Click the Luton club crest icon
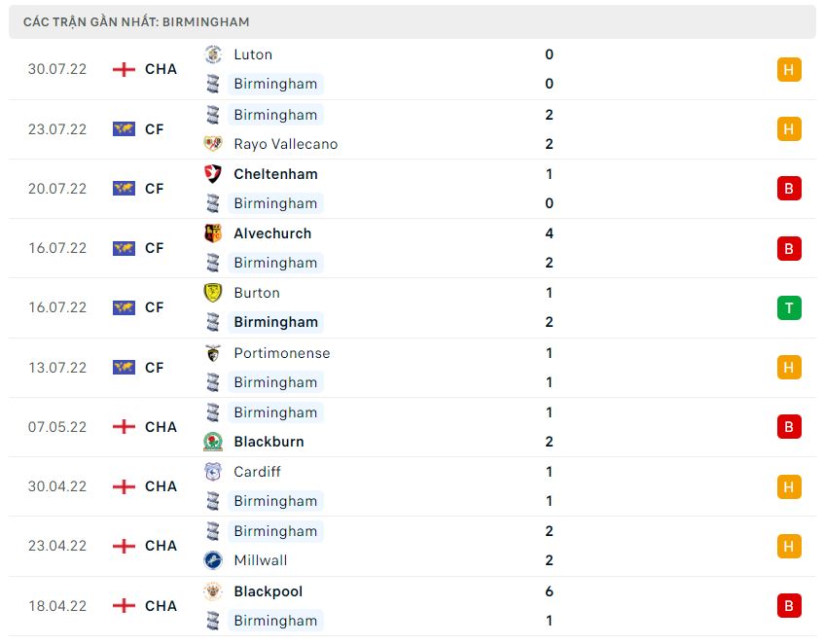Screen dimensions: 824x644 [x=213, y=54]
